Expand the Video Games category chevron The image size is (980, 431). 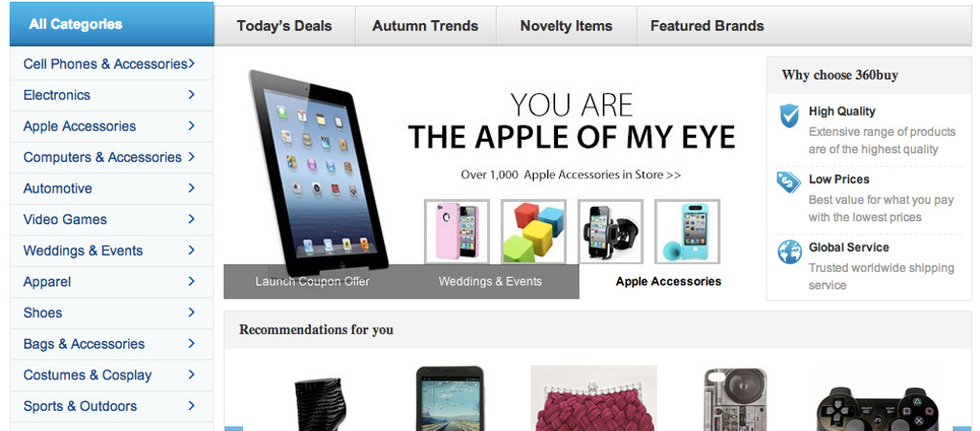pyautogui.click(x=191, y=219)
